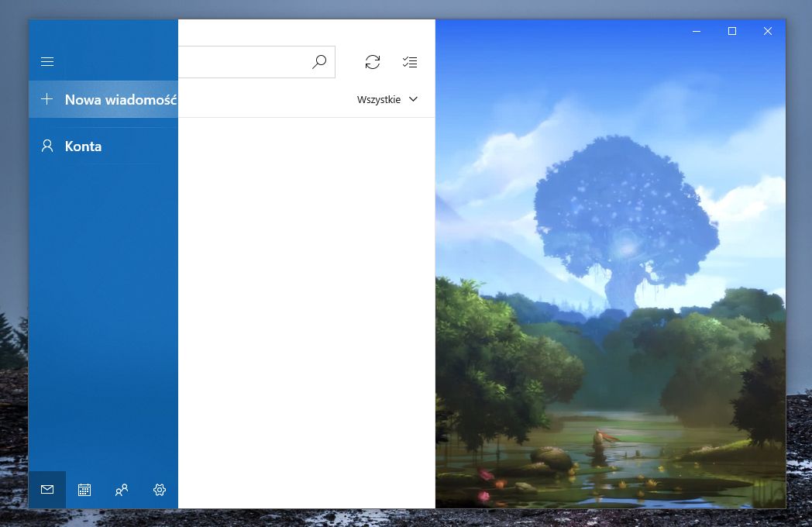The width and height of the screenshot is (812, 527).
Task: Switch to Mail via envelope icon
Action: click(47, 490)
